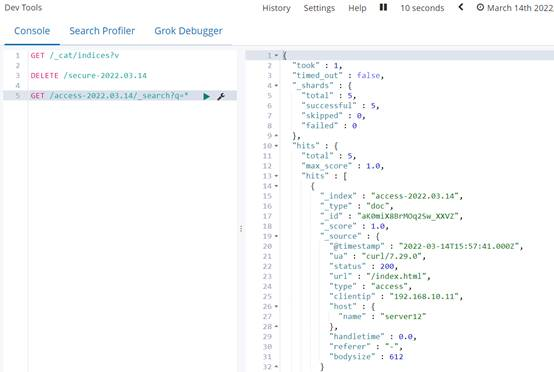Screen dimensions: 554x372
Task: Fold the first hit object line 14
Action: click(276, 186)
